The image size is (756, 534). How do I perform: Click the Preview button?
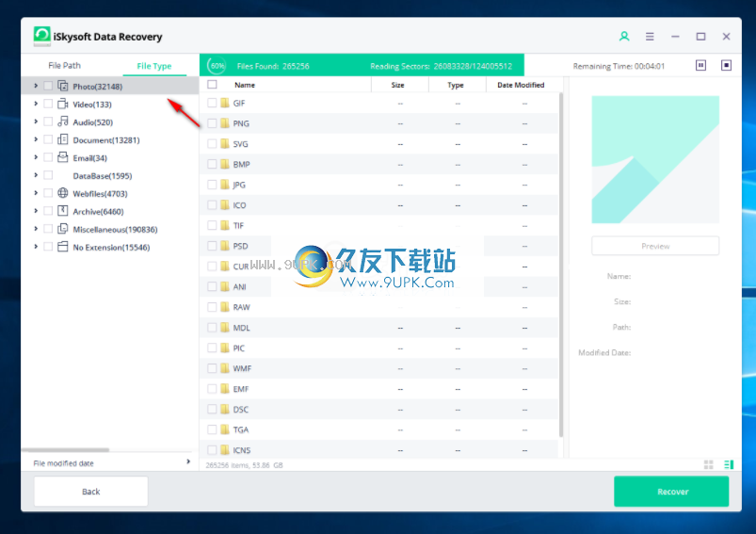click(655, 246)
